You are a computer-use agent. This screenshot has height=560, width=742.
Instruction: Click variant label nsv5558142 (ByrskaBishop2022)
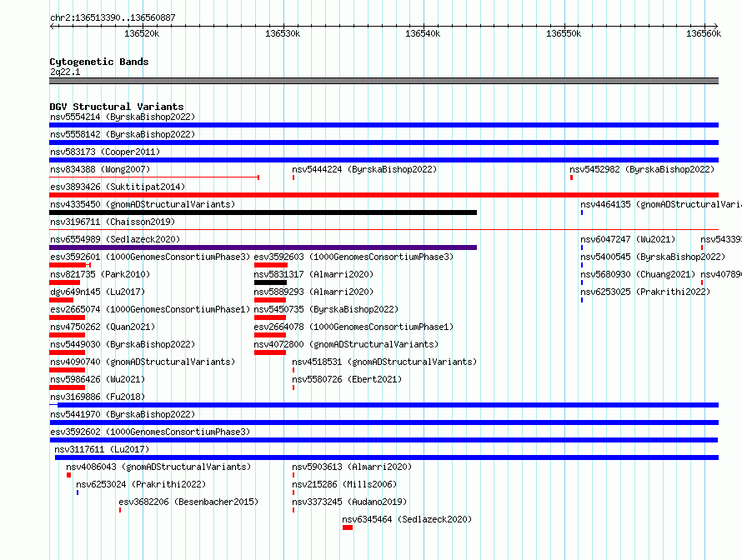(123, 134)
